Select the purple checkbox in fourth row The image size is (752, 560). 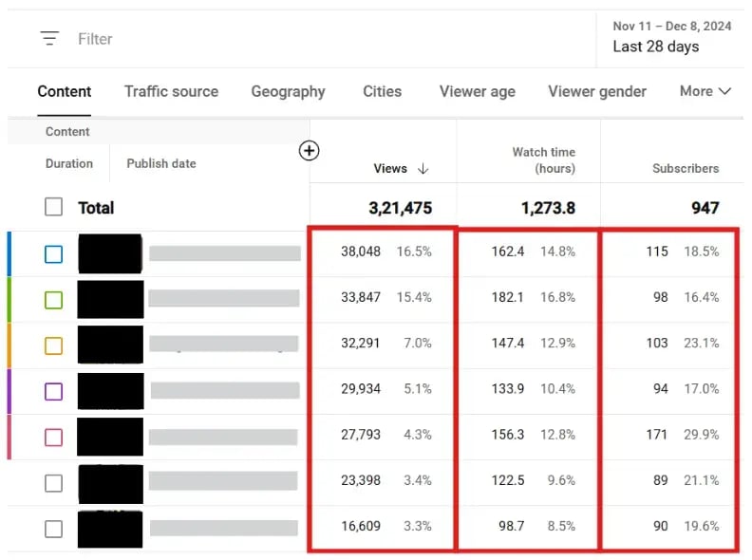pos(54,391)
